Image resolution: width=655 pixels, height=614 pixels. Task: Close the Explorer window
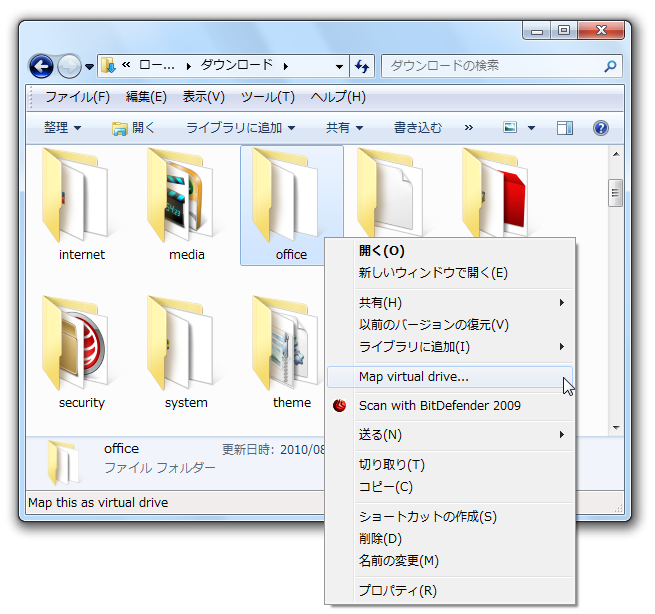[601, 31]
